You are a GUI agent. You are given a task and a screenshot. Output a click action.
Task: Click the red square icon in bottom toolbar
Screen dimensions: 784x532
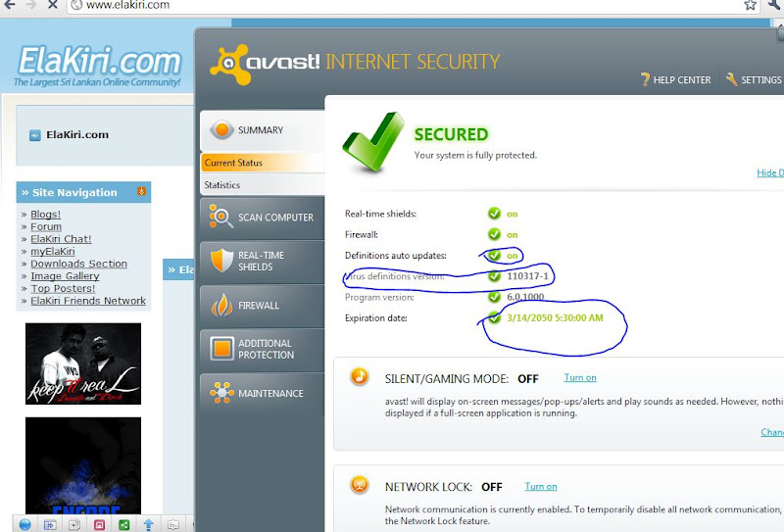[x=100, y=524]
